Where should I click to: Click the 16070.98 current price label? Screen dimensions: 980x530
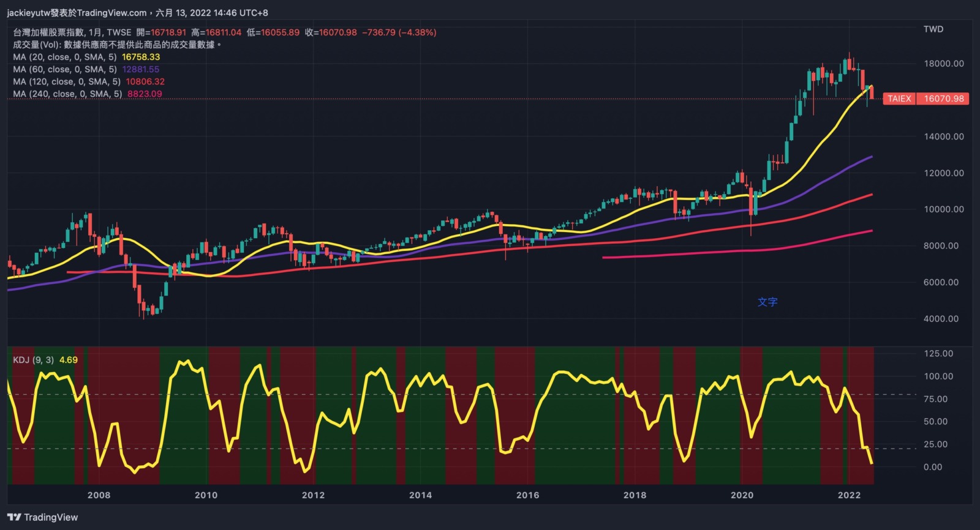click(943, 99)
